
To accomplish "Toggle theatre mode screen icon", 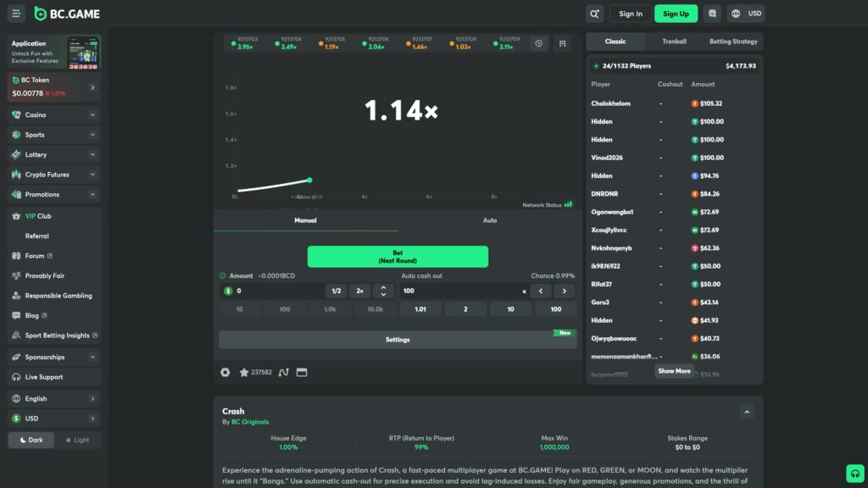I will pyautogui.click(x=302, y=373).
